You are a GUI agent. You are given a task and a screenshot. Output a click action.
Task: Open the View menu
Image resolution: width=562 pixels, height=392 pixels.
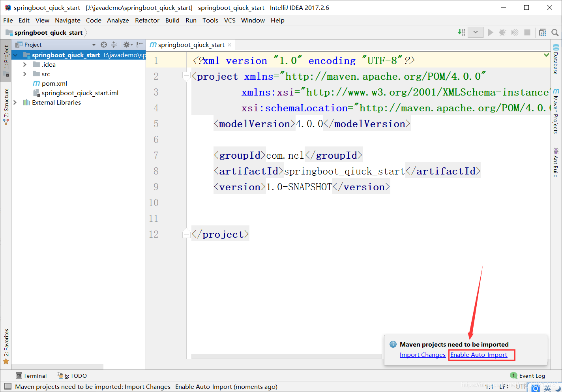42,20
